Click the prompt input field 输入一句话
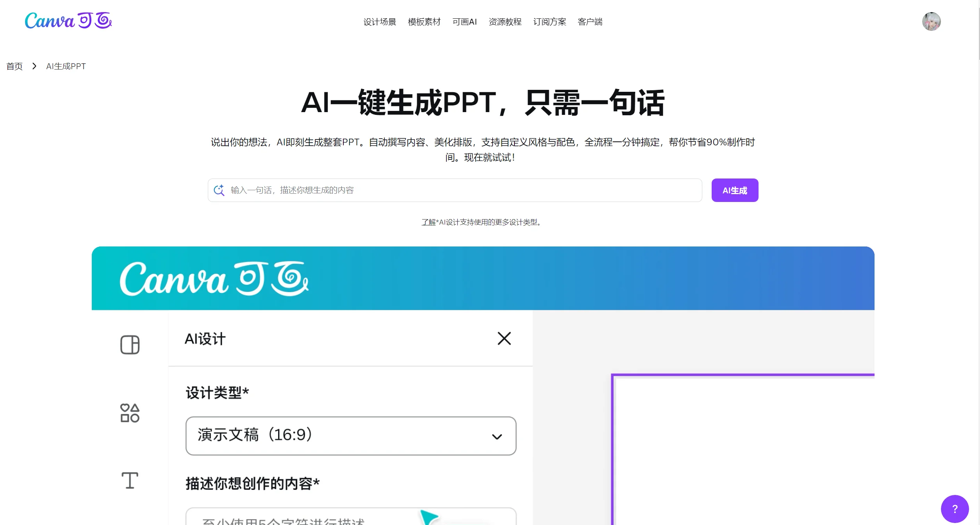 [430, 190]
